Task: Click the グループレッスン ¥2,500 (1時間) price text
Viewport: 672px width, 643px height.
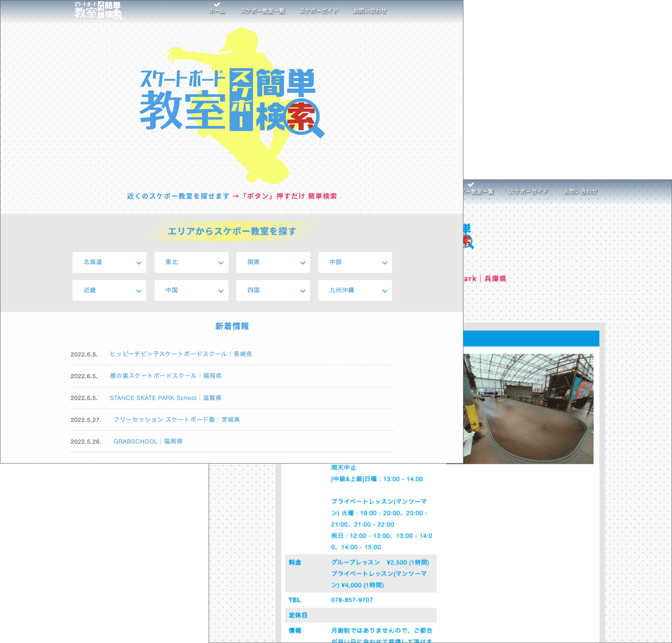Action: [380, 562]
